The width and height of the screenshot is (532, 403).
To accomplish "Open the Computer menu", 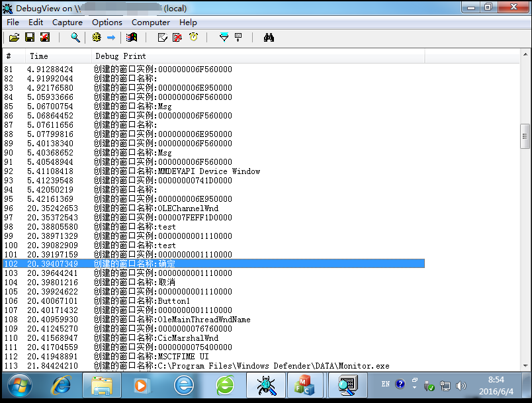I will [x=151, y=22].
